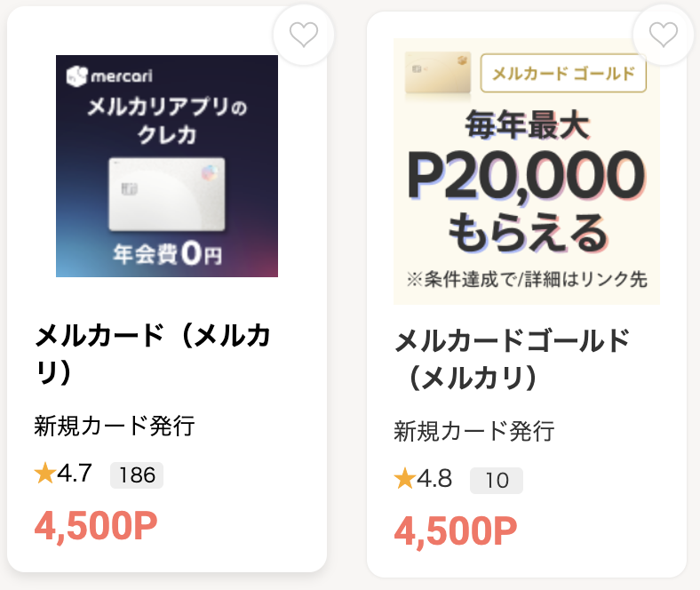The width and height of the screenshot is (700, 590).
Task: Click the star rating 4.7 icon
Action: coord(45,474)
